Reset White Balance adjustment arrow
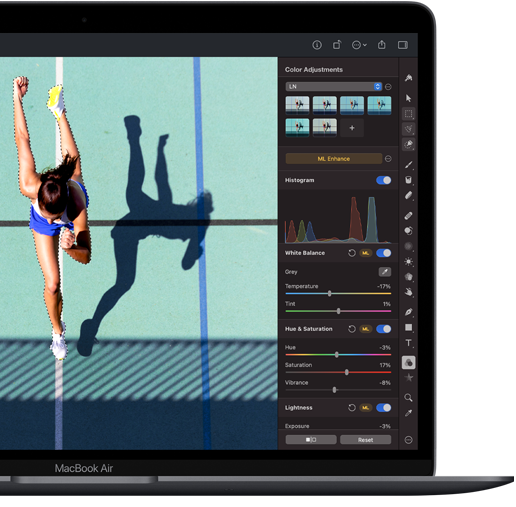The width and height of the screenshot is (516, 507). 352,253
